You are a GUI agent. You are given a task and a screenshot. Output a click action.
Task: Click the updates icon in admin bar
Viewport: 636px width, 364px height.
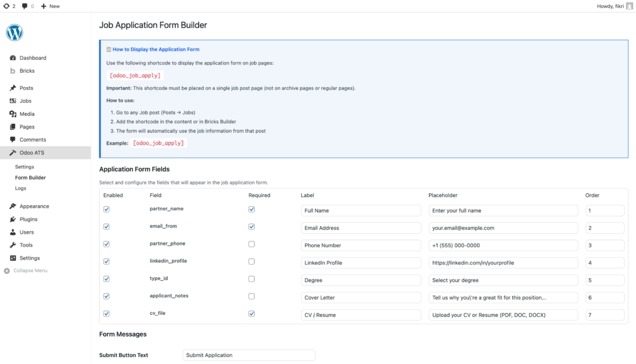coord(6,6)
